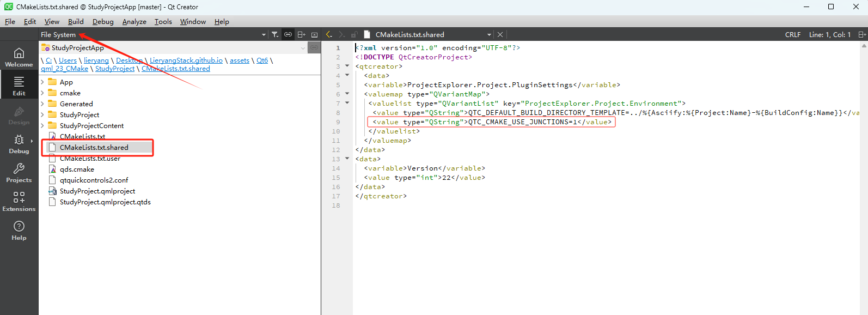Screen dimensions: 868x315
Task: Switch to Edit mode in sidebar
Action: click(x=19, y=86)
